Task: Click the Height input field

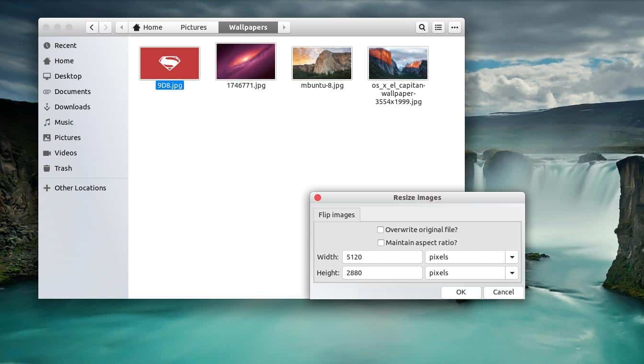Action: point(382,273)
